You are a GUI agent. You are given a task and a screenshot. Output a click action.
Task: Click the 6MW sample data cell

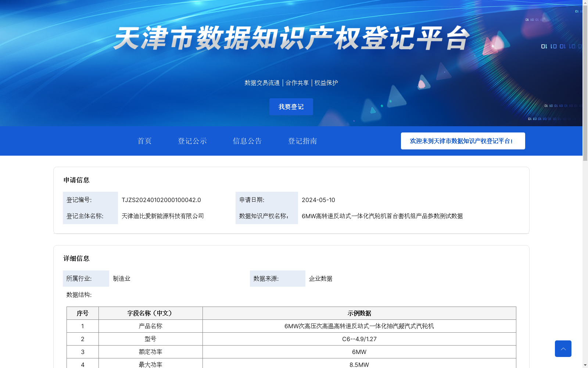click(359, 352)
